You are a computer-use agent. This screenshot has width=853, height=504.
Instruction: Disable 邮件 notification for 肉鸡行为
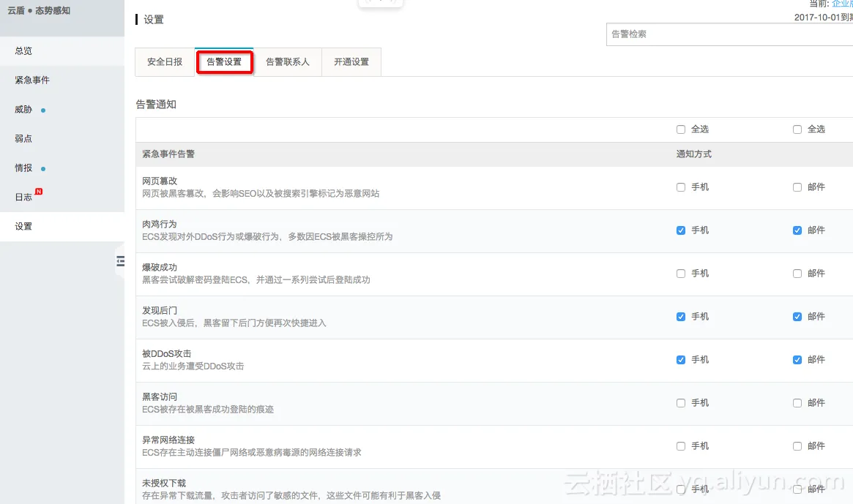tap(797, 230)
